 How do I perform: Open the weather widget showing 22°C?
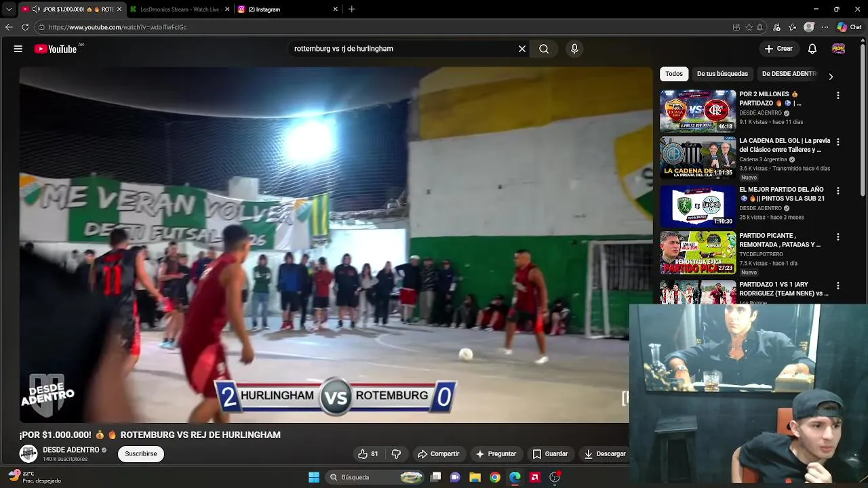[34, 477]
